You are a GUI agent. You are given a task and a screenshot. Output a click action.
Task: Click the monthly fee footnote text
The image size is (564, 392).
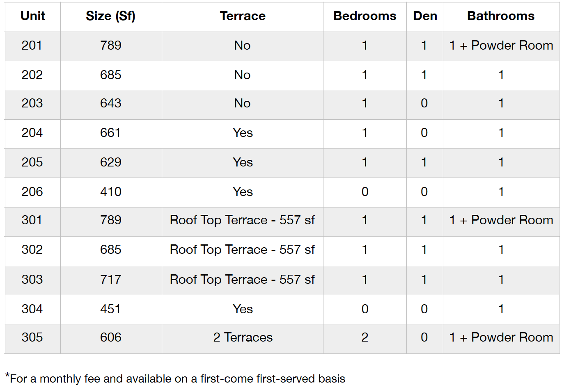tap(175, 378)
